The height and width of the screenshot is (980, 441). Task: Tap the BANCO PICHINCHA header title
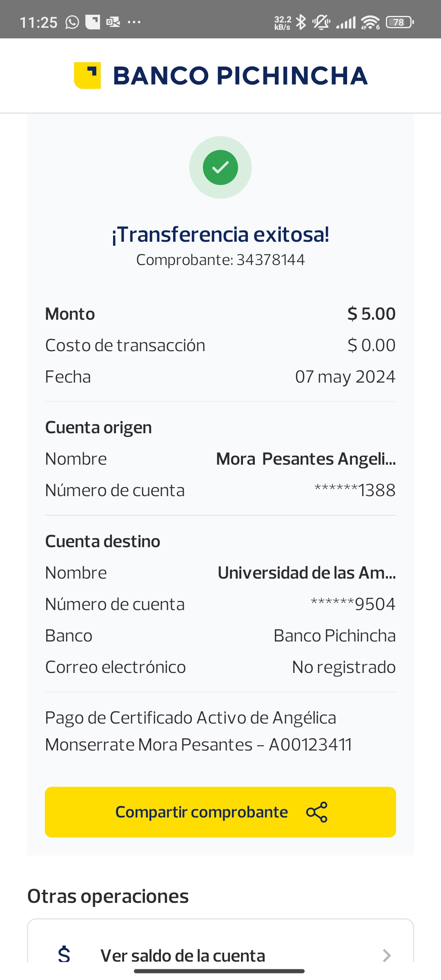[x=240, y=76]
